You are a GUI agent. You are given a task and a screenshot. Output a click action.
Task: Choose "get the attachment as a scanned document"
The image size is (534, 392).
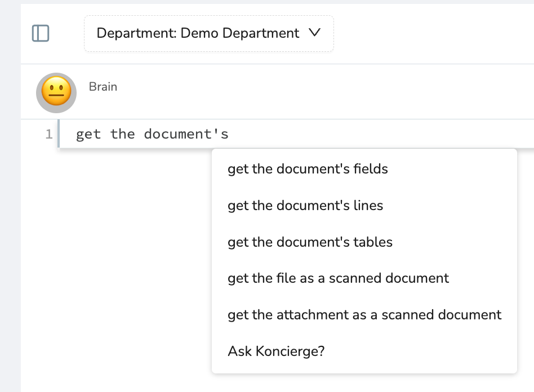pos(364,315)
